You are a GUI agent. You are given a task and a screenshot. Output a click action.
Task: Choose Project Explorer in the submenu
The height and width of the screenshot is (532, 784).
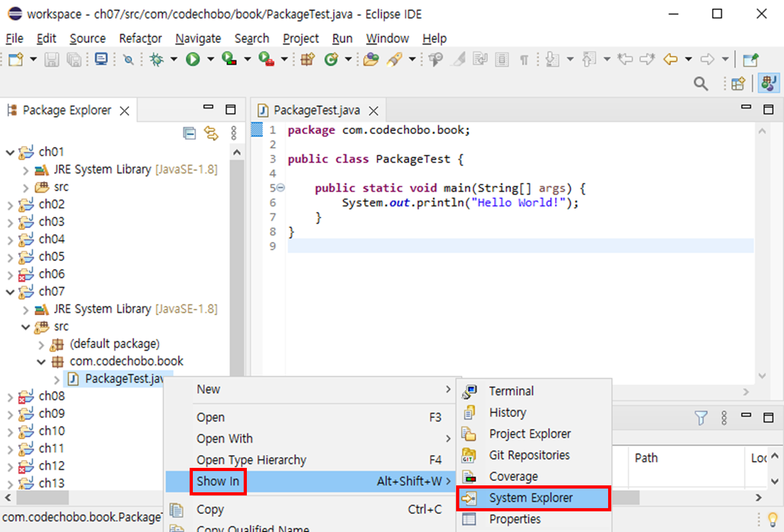coord(534,434)
